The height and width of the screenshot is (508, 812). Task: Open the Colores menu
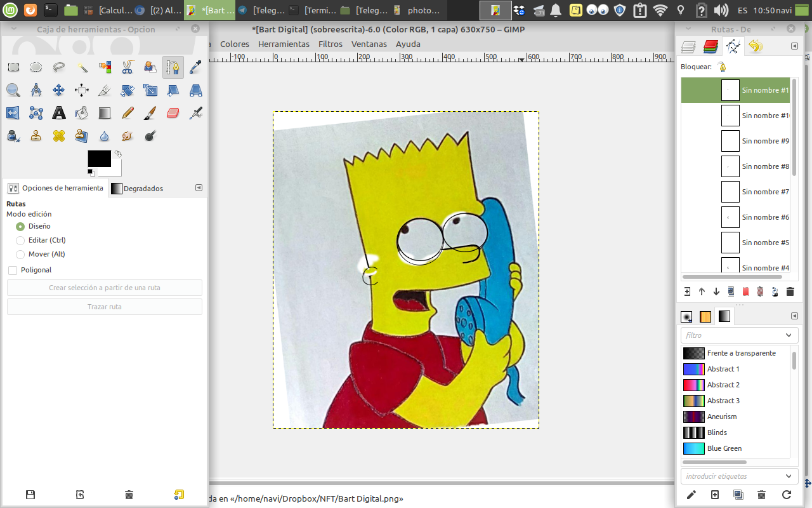coord(235,44)
